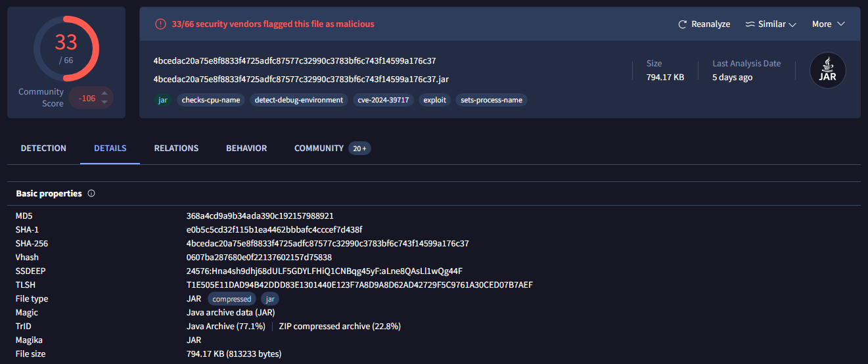This screenshot has height=364, width=868.
Task: Click the exploit tag
Action: click(x=434, y=101)
